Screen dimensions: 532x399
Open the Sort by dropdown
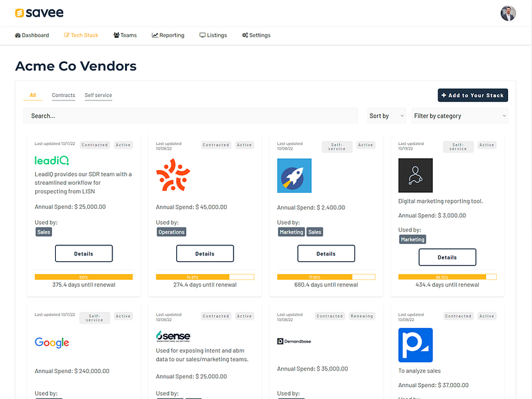[386, 116]
